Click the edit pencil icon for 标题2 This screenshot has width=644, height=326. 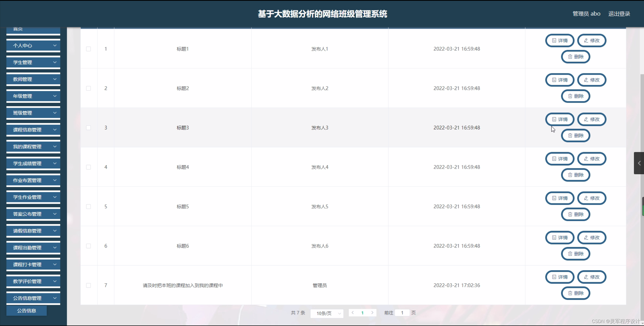point(586,80)
